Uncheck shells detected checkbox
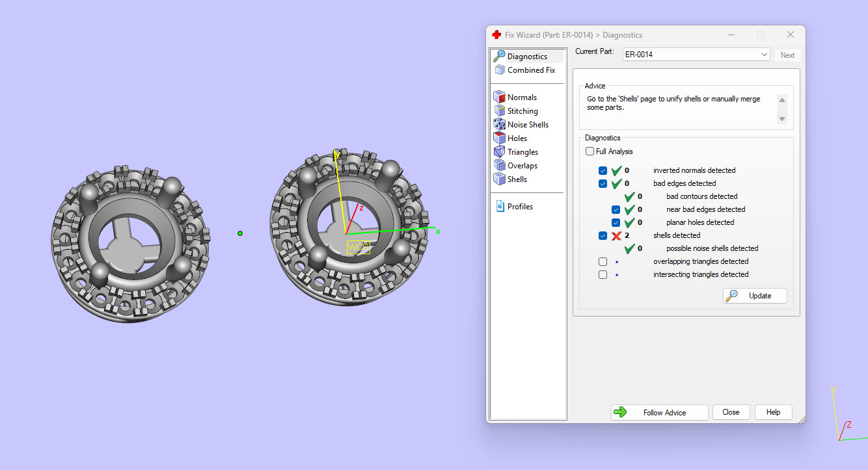This screenshot has height=470, width=868. coord(603,235)
